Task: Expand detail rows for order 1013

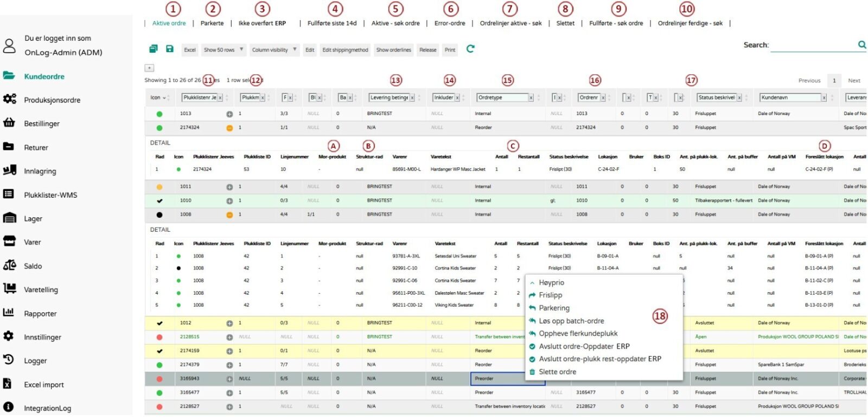Action: pyautogui.click(x=229, y=114)
